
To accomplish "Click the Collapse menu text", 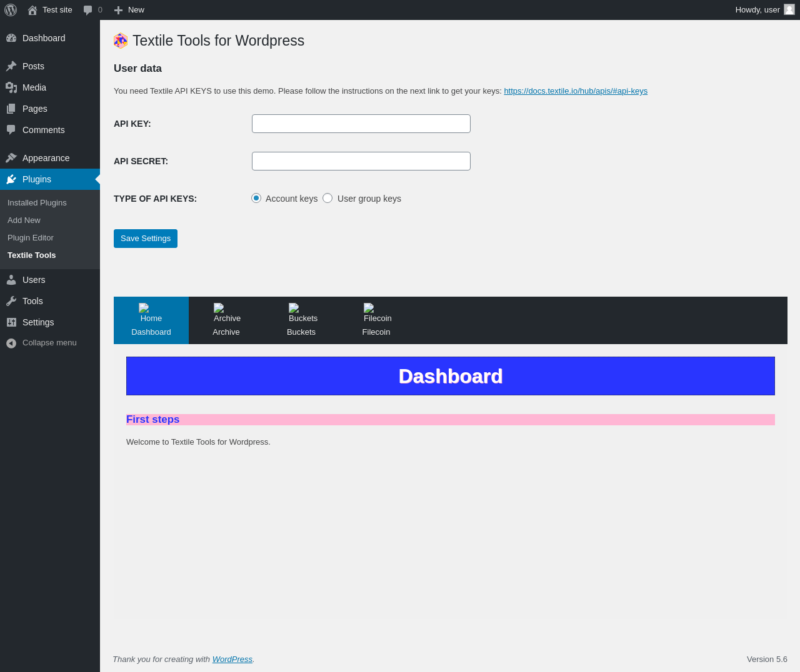I will [x=49, y=343].
